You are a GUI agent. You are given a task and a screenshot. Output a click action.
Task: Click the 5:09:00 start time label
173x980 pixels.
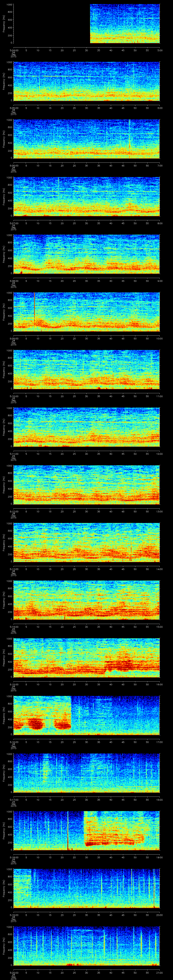click(x=14, y=339)
